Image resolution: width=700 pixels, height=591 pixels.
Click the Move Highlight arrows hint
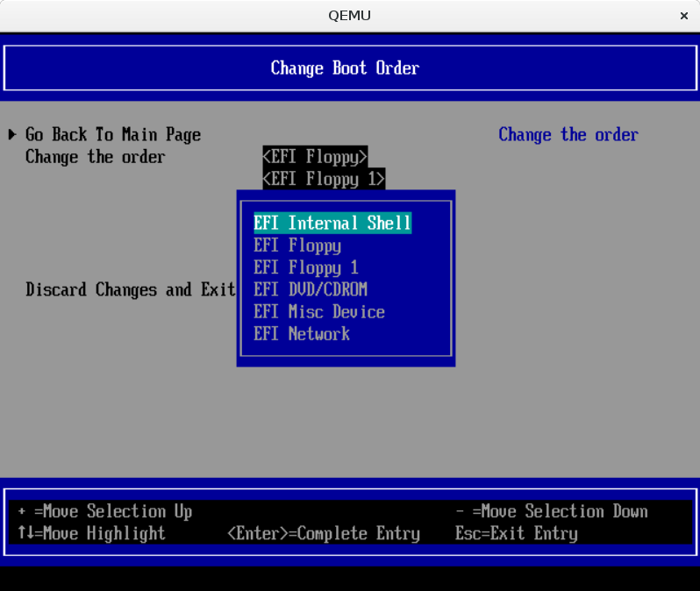point(91,533)
